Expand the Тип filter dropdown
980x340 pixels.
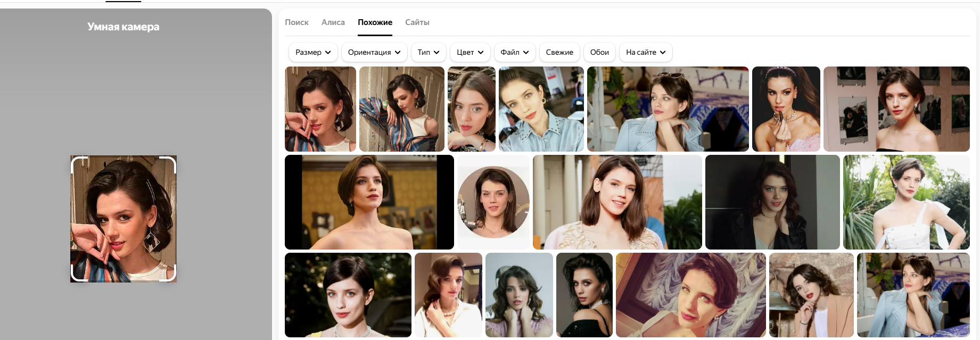tap(429, 52)
